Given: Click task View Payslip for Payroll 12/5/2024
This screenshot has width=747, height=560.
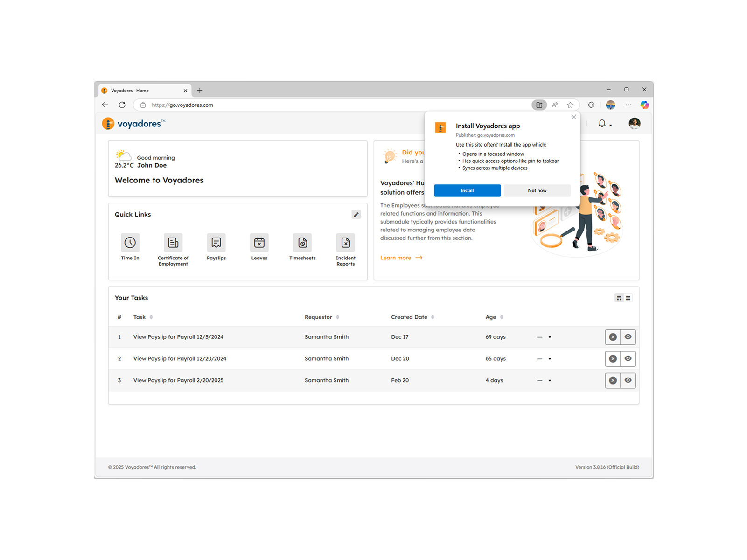Looking at the screenshot, I should 178,337.
